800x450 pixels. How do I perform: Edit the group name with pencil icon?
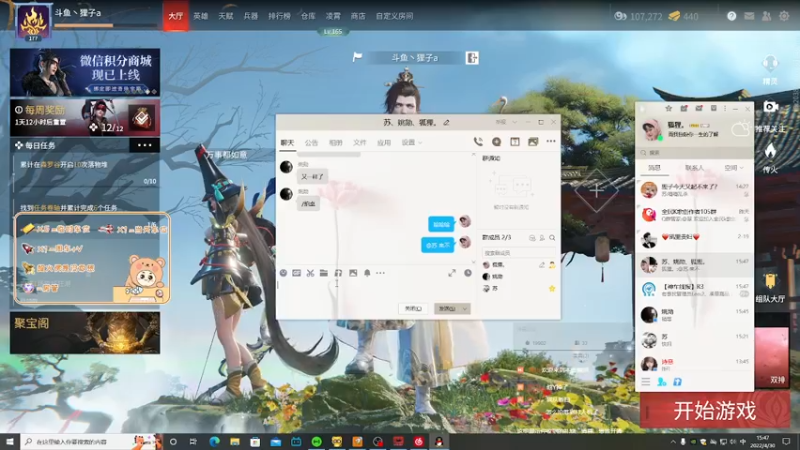(x=446, y=122)
